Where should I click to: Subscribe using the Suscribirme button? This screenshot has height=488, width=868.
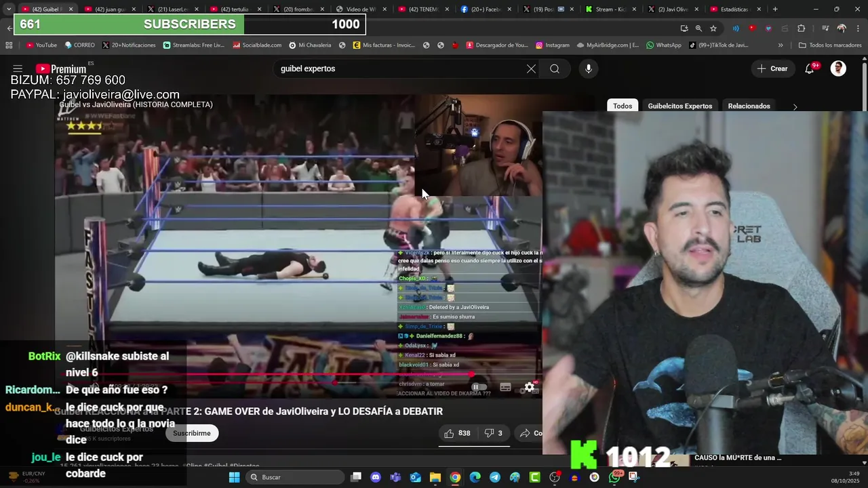tap(192, 433)
